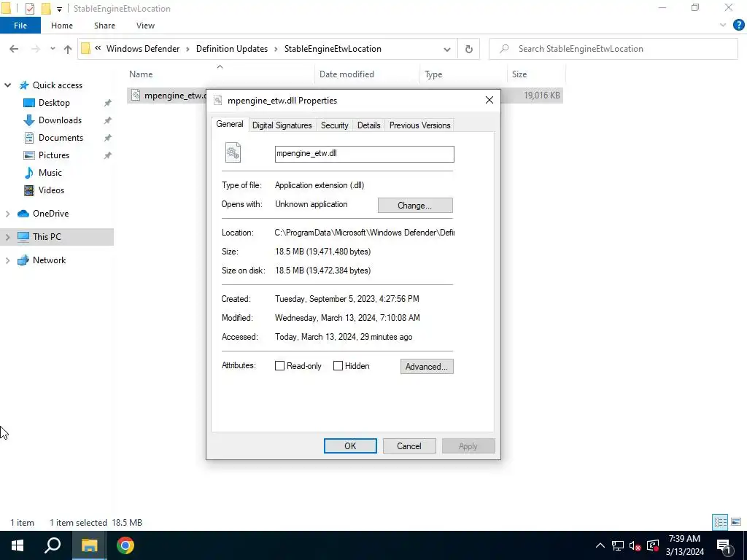Screen dimensions: 747x560
Task: Click the network tray icon
Action: 618,545
